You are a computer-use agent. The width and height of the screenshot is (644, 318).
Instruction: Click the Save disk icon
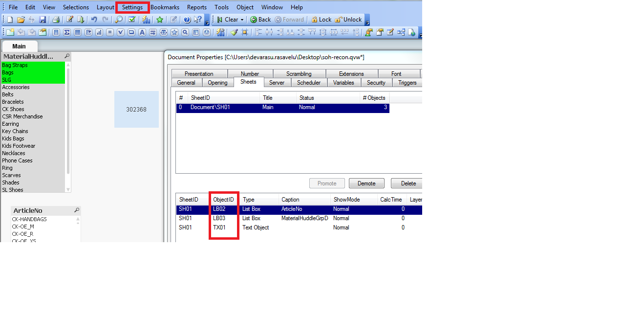(x=43, y=20)
